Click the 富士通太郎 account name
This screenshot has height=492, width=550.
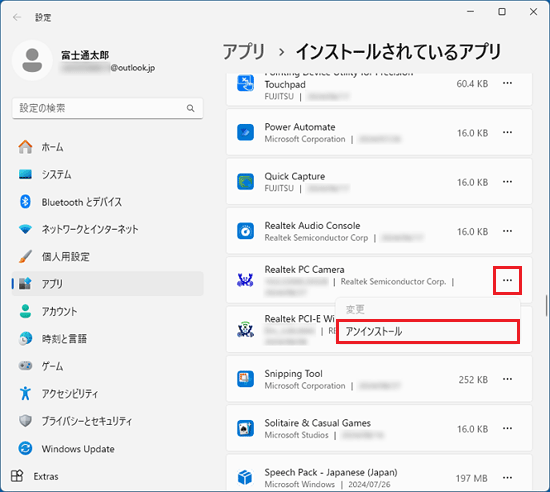point(85,55)
